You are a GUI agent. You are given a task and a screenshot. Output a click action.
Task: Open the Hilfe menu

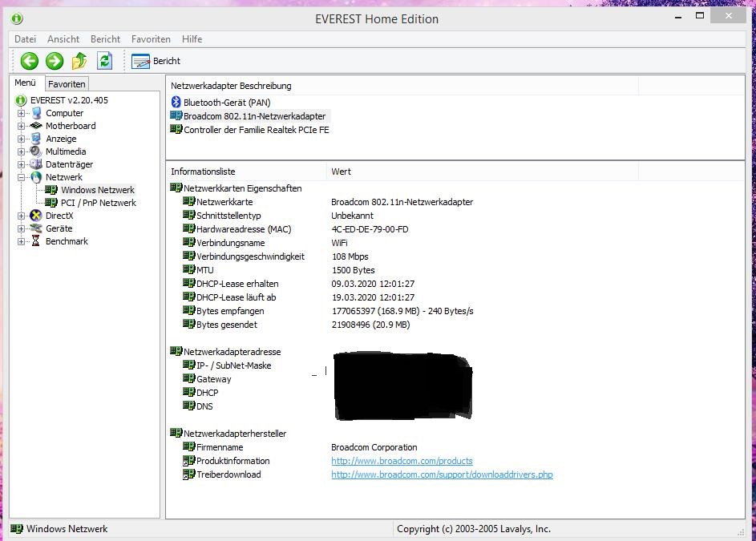[x=192, y=39]
